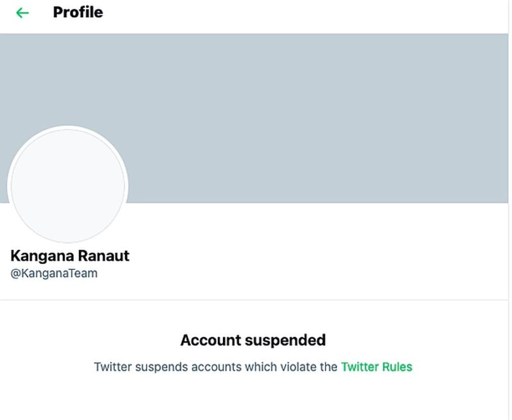Click the '@' symbol in the handle
The width and height of the screenshot is (512, 420).
[15, 274]
